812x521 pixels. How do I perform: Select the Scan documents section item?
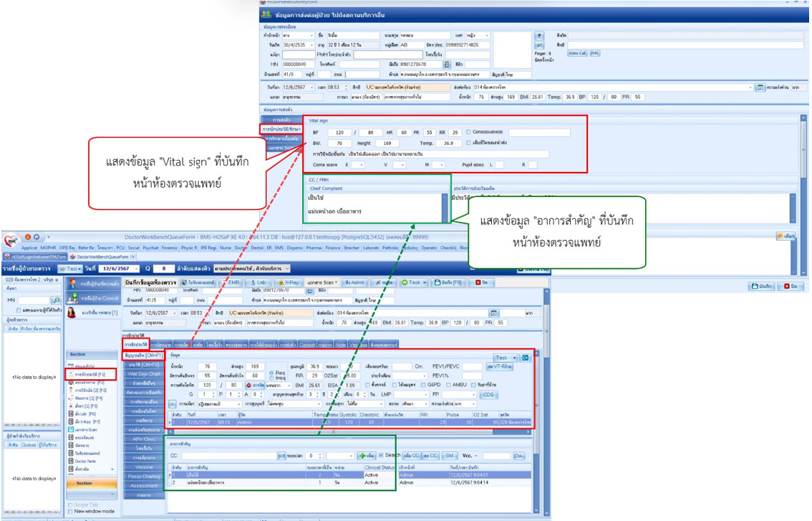(83, 430)
